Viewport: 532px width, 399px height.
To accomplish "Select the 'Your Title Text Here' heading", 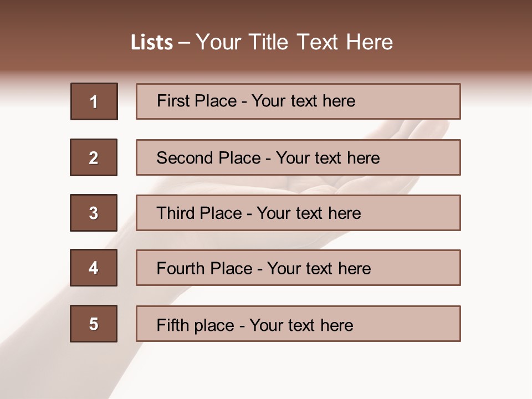I will pyautogui.click(x=294, y=42).
